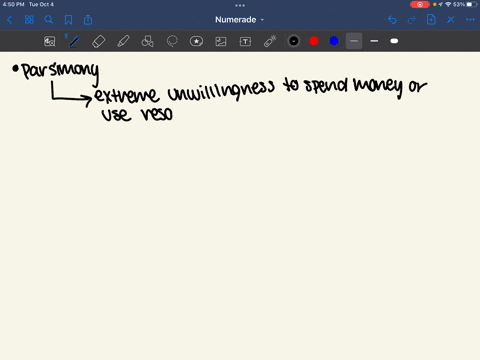Select the Shapes tool

click(147, 41)
